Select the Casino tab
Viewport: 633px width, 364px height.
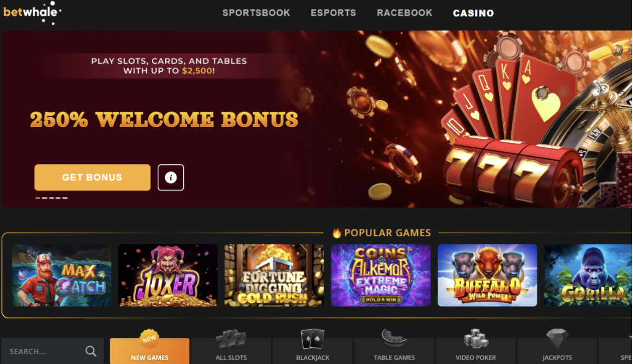pyautogui.click(x=473, y=13)
